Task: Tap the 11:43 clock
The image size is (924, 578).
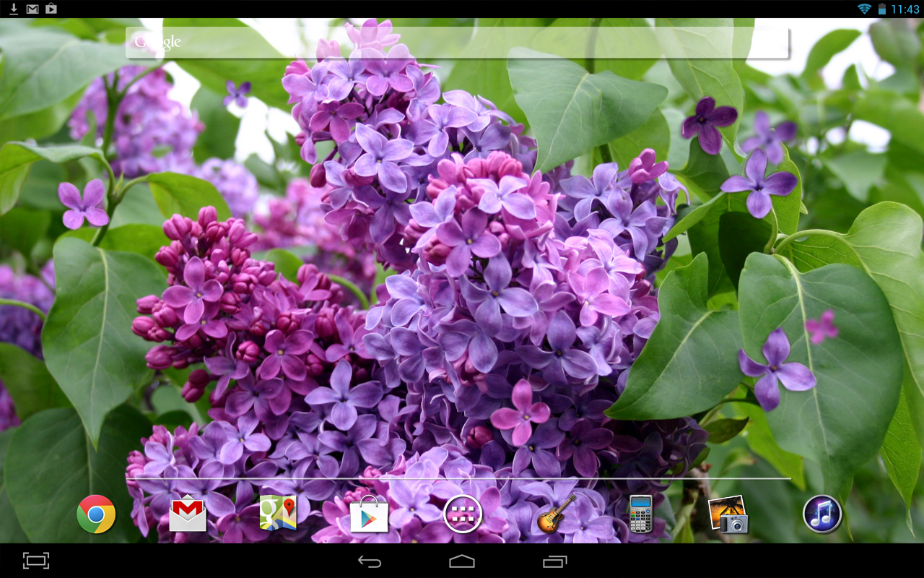Action: click(905, 9)
